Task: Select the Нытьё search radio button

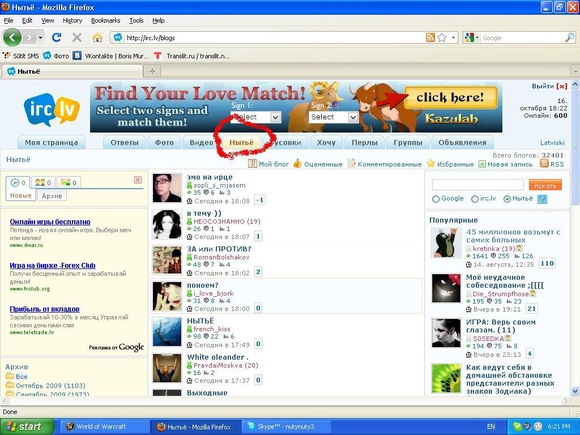Action: click(x=507, y=199)
